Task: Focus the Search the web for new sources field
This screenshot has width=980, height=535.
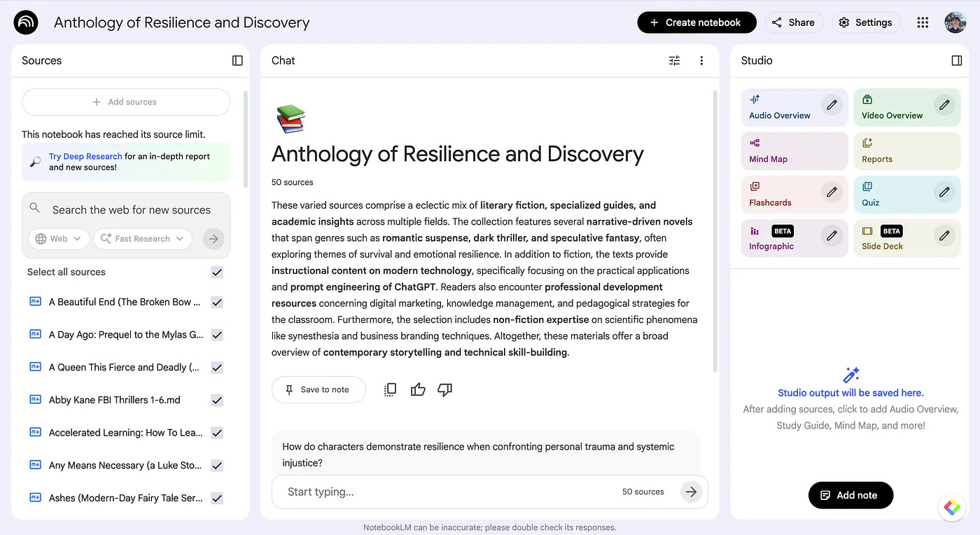Action: pos(132,209)
